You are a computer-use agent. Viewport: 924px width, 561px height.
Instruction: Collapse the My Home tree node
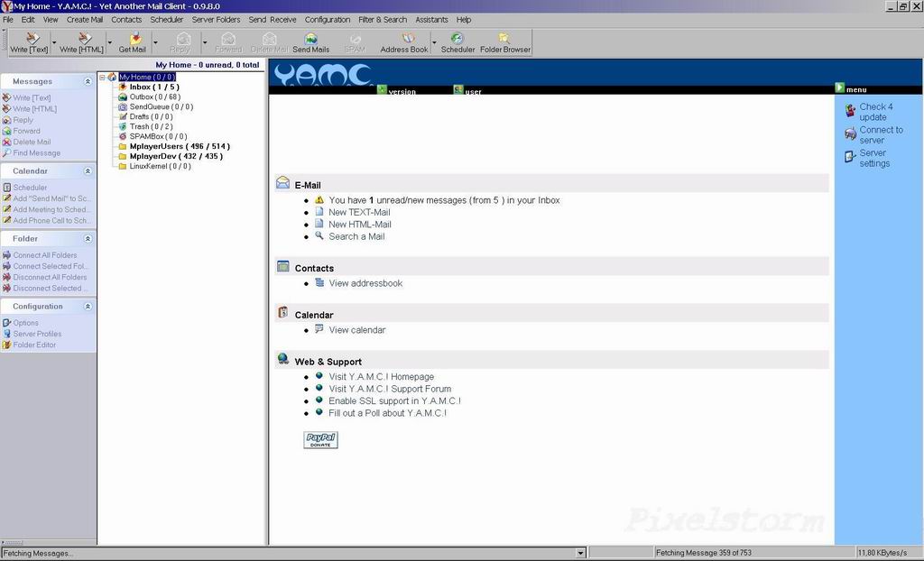(102, 78)
